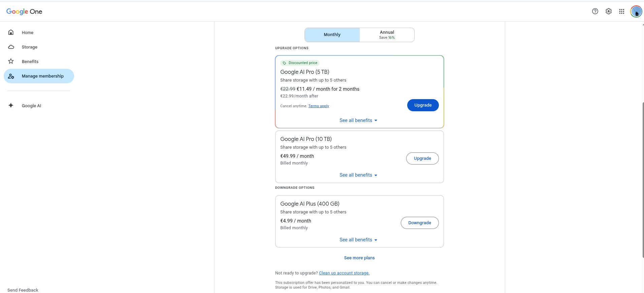Viewport: 644px width, 293px height.
Task: Click See more plans
Action: pos(359,258)
